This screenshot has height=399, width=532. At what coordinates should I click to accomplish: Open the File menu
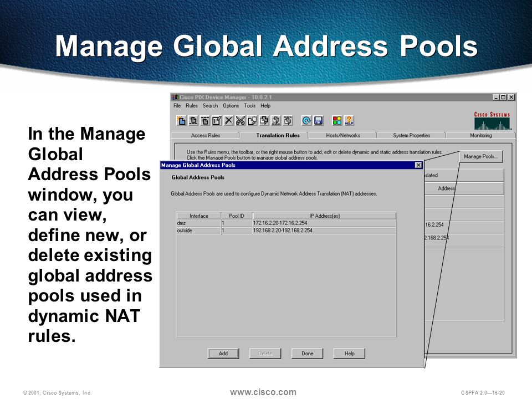(177, 106)
